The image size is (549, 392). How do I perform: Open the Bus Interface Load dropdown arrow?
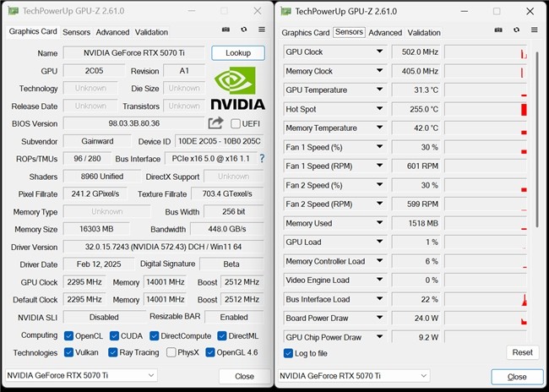point(379,298)
